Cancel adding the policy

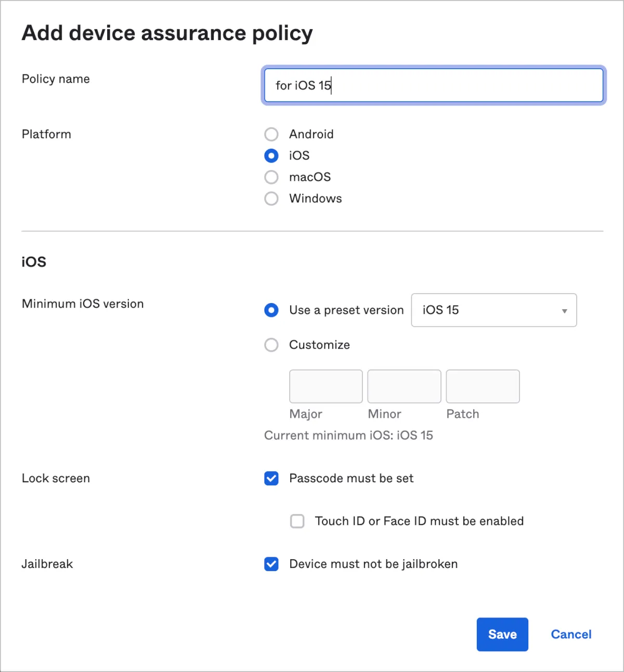click(571, 635)
